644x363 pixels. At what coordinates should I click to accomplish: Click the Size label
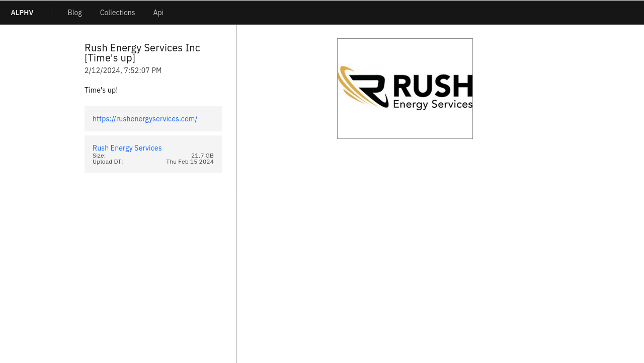point(99,156)
